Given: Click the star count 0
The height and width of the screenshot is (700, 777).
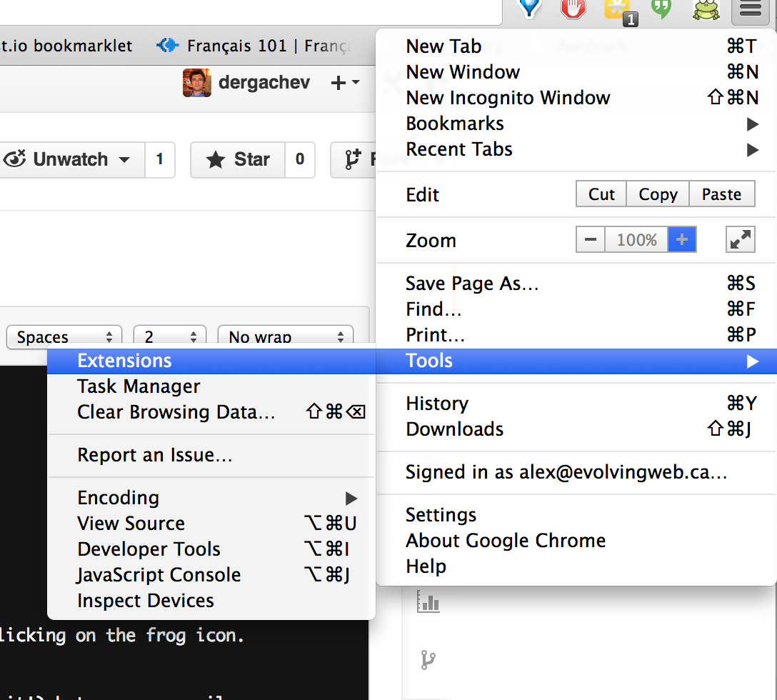Looking at the screenshot, I should click(x=300, y=159).
